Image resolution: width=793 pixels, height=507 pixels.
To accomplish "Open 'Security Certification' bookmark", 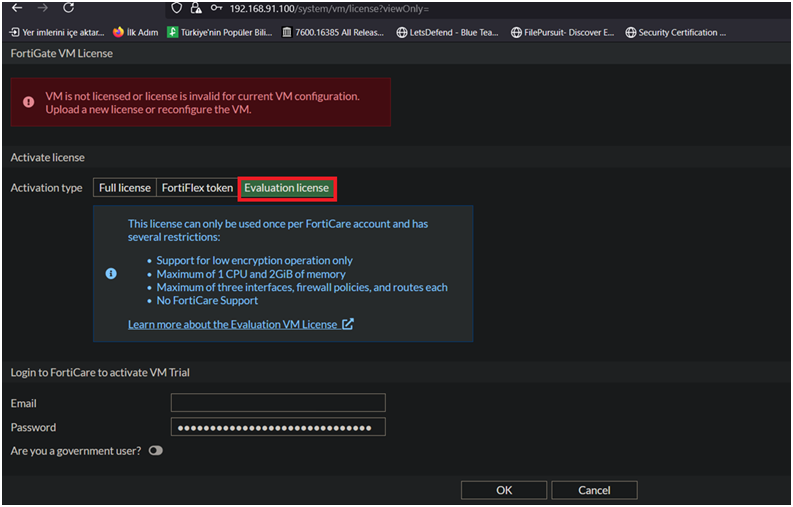I will pyautogui.click(x=676, y=32).
